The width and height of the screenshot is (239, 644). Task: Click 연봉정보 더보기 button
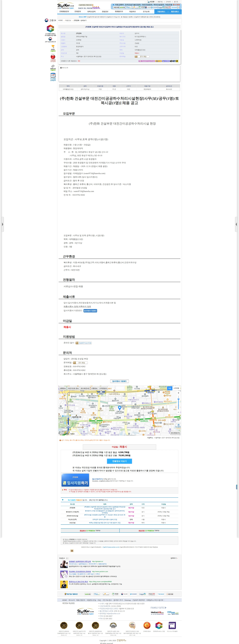click(119, 461)
